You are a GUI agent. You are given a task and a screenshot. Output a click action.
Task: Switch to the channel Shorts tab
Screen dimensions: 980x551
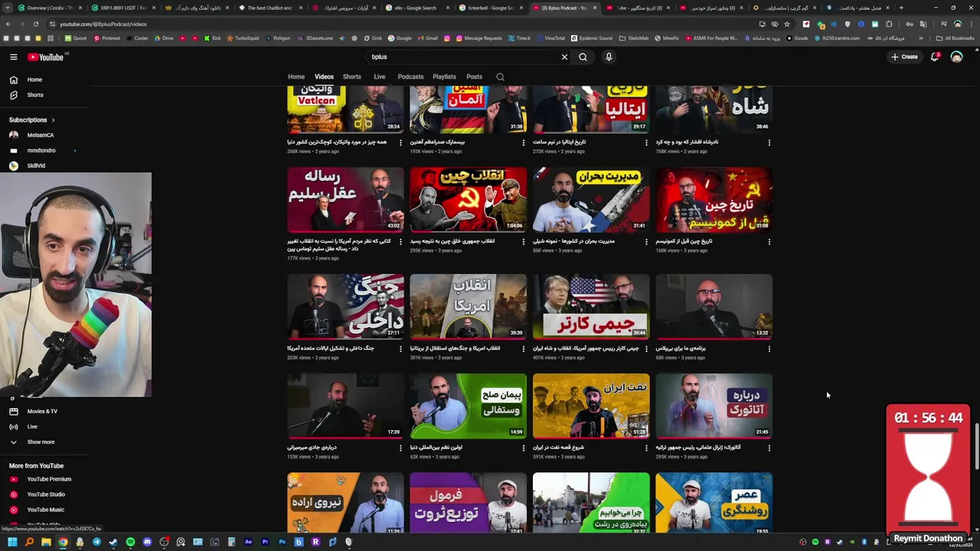[352, 77]
